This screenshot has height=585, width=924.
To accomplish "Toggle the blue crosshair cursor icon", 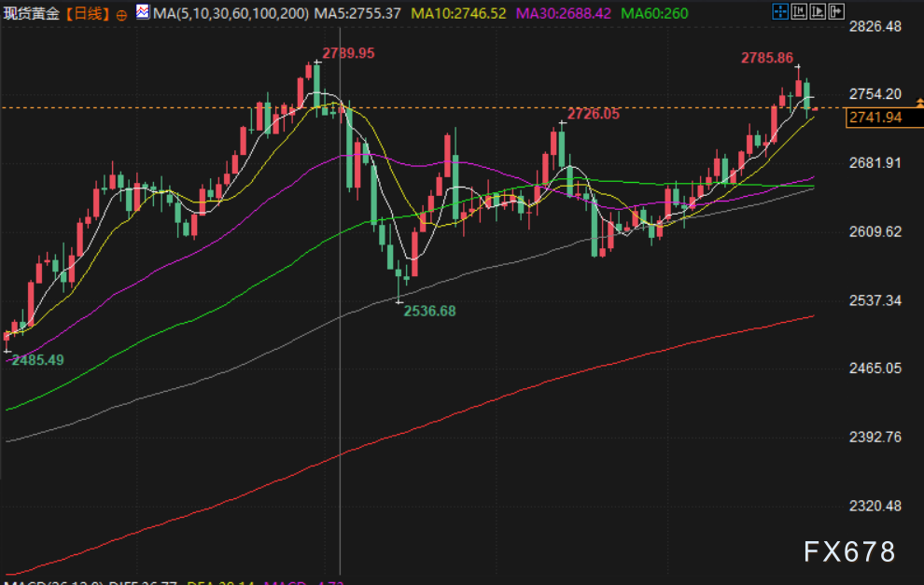I will [x=779, y=12].
